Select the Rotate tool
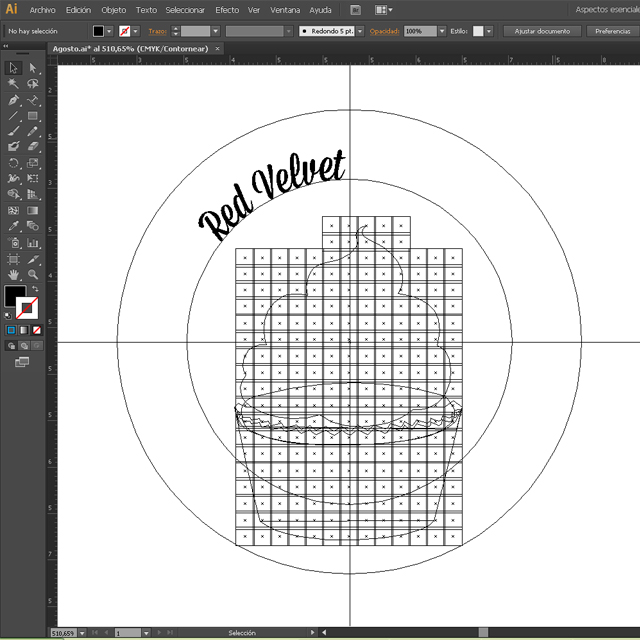Screen dimensions: 640x640 13,163
